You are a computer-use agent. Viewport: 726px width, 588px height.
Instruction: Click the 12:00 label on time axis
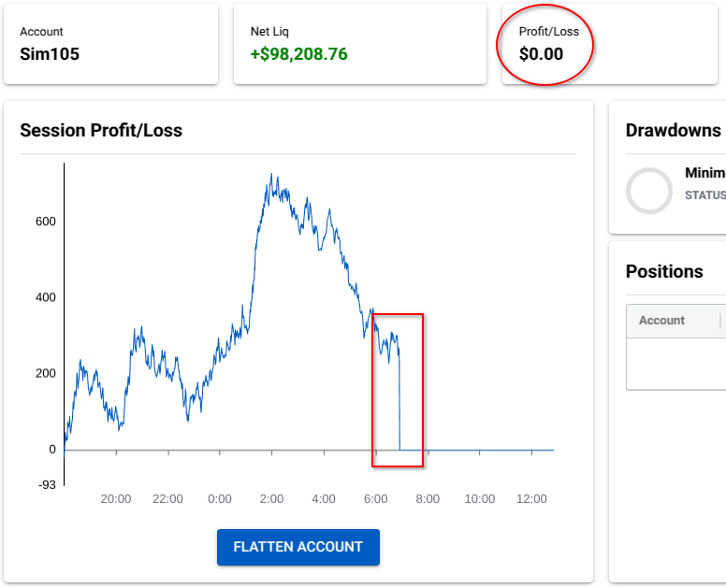coord(531,499)
